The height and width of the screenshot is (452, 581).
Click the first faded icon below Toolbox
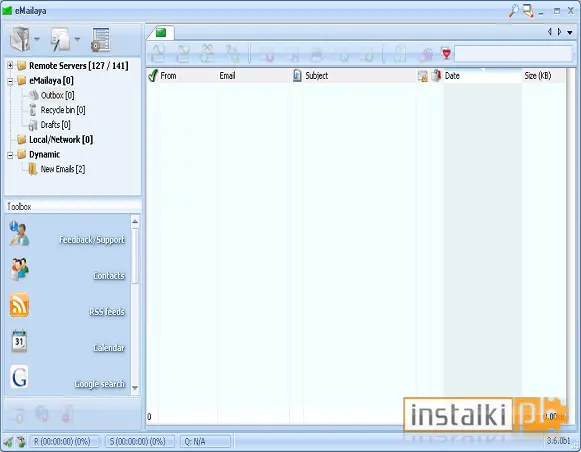pos(18,415)
